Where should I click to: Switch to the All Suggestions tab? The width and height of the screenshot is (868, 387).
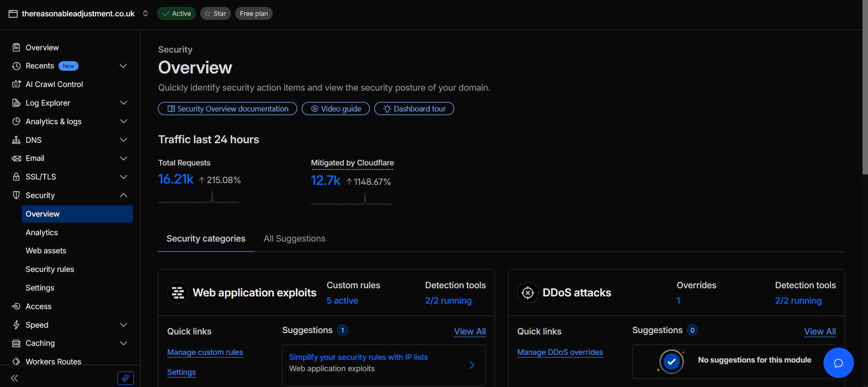click(294, 239)
